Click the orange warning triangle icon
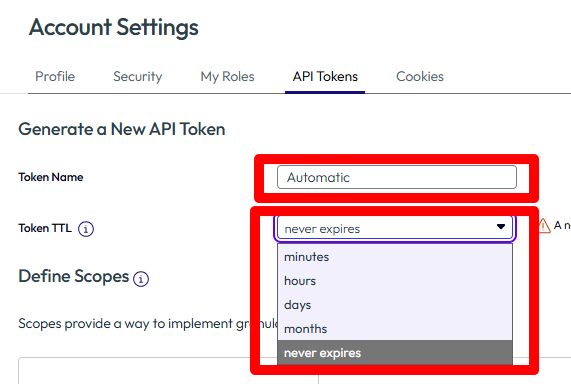This screenshot has width=571, height=384. tap(544, 226)
